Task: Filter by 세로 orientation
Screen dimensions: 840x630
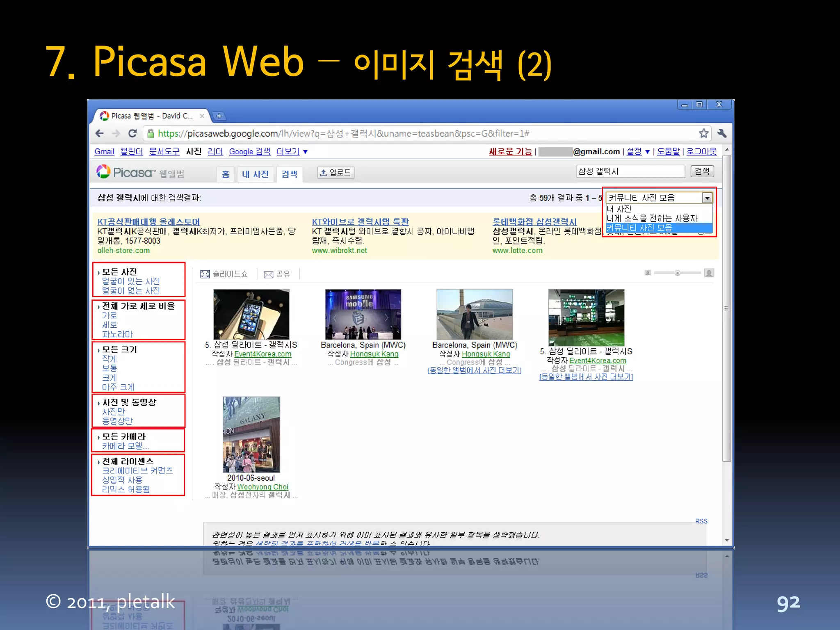Action: [x=109, y=325]
